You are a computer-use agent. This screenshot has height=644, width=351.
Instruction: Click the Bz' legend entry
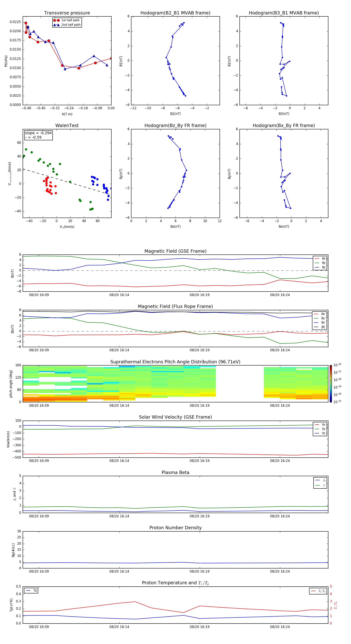[x=320, y=323]
